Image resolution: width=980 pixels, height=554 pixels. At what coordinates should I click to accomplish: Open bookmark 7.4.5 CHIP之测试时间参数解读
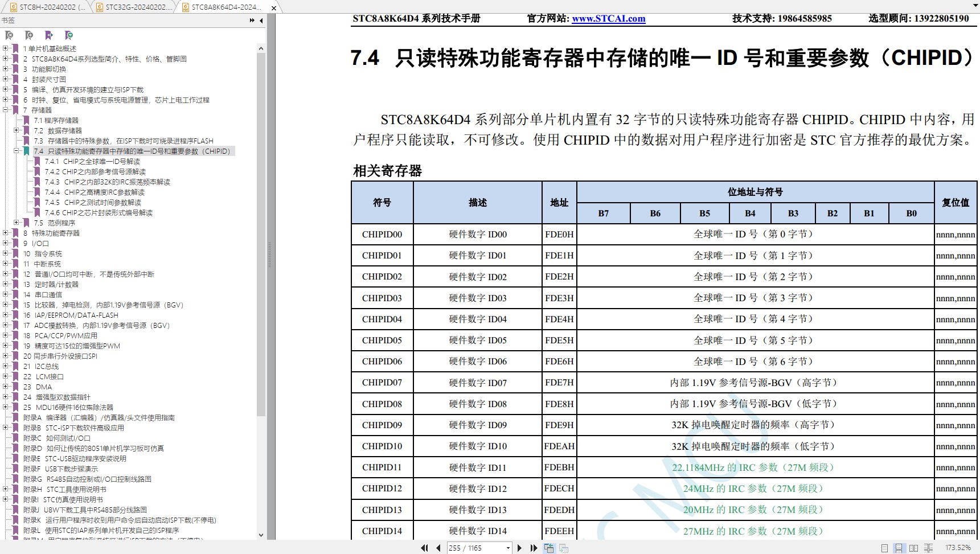93,202
